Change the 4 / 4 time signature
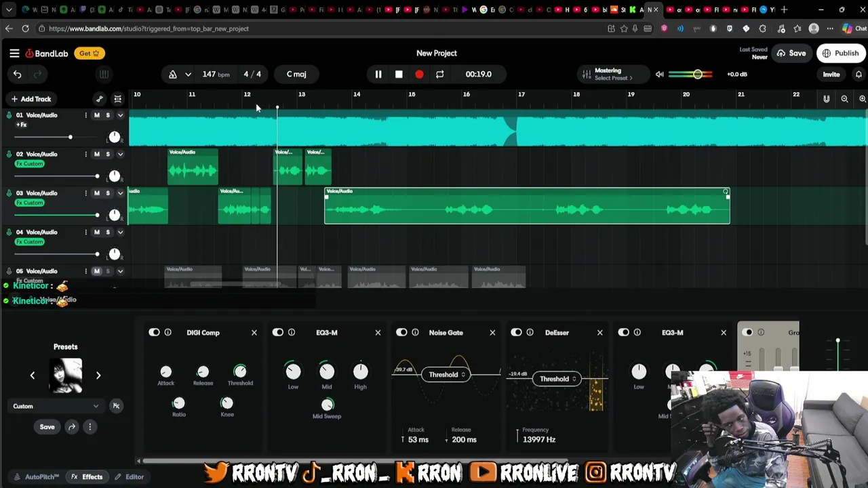Screen dimensions: 868x488 tap(252, 74)
